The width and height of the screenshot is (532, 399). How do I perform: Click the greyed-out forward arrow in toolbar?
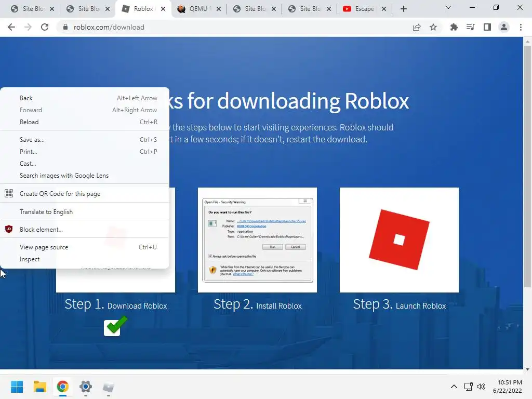28,27
